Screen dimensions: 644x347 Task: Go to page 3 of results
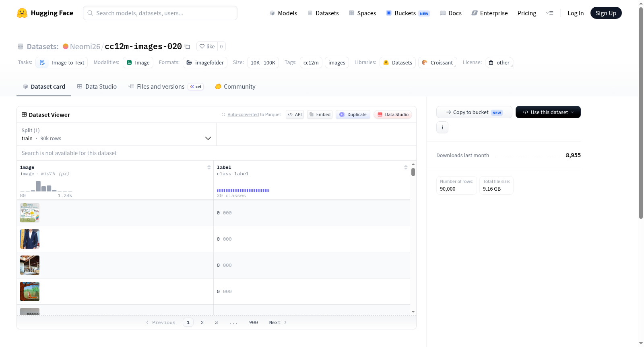coord(216,322)
